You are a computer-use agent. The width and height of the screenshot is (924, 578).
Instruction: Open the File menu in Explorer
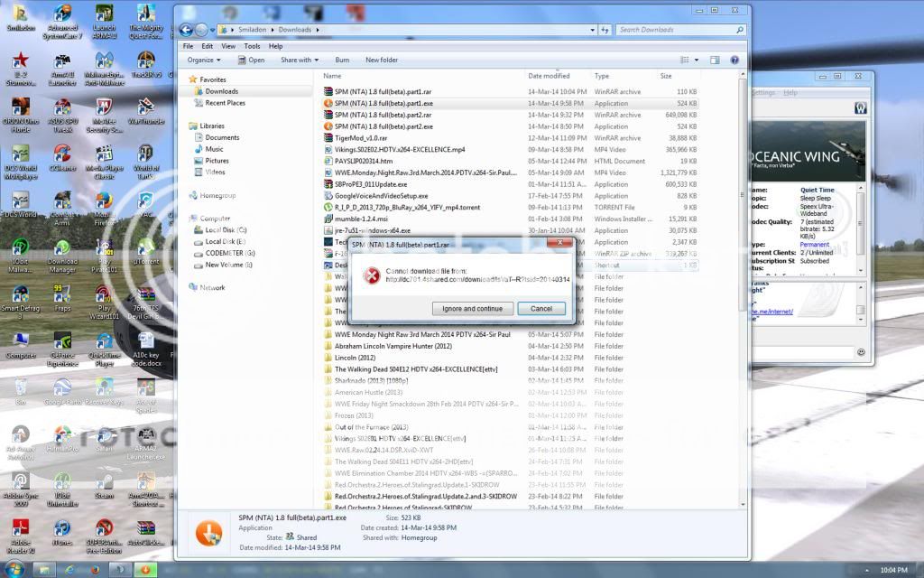tap(188, 46)
